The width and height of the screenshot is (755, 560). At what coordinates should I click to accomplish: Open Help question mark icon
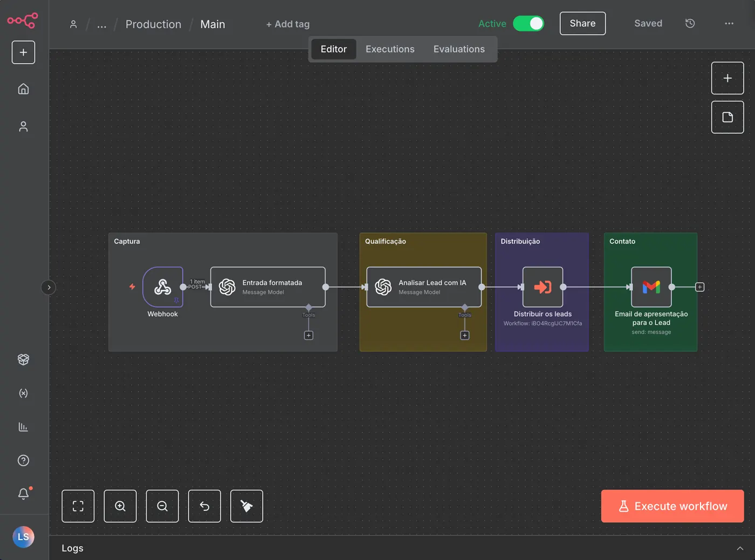click(x=23, y=460)
